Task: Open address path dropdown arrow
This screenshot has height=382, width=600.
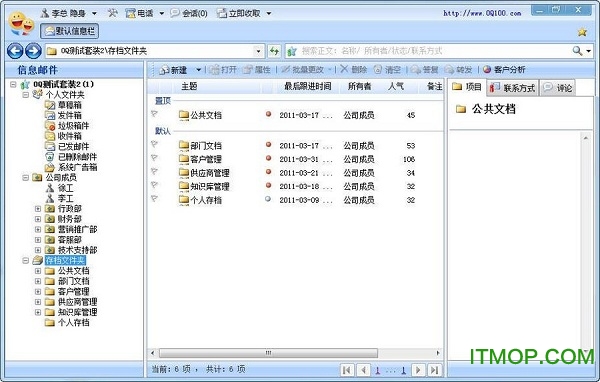Action: tap(259, 51)
